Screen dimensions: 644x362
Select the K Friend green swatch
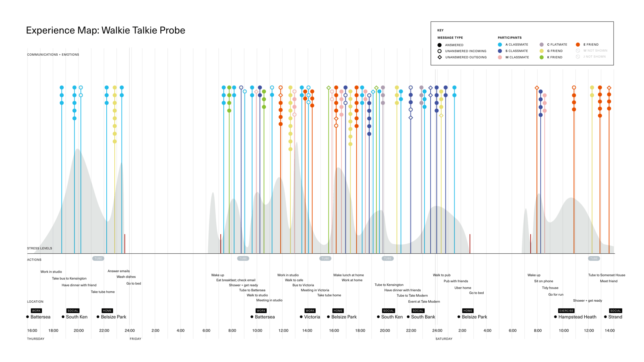point(541,57)
